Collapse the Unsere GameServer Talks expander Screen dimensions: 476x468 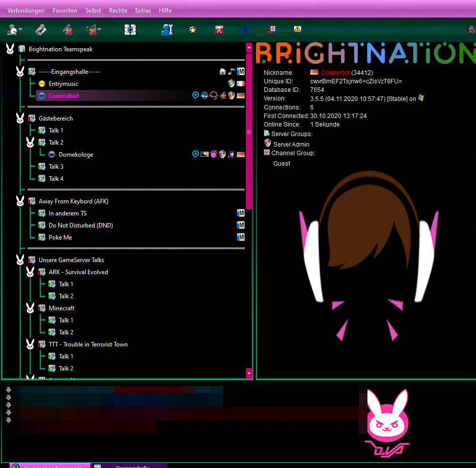(x=20, y=260)
